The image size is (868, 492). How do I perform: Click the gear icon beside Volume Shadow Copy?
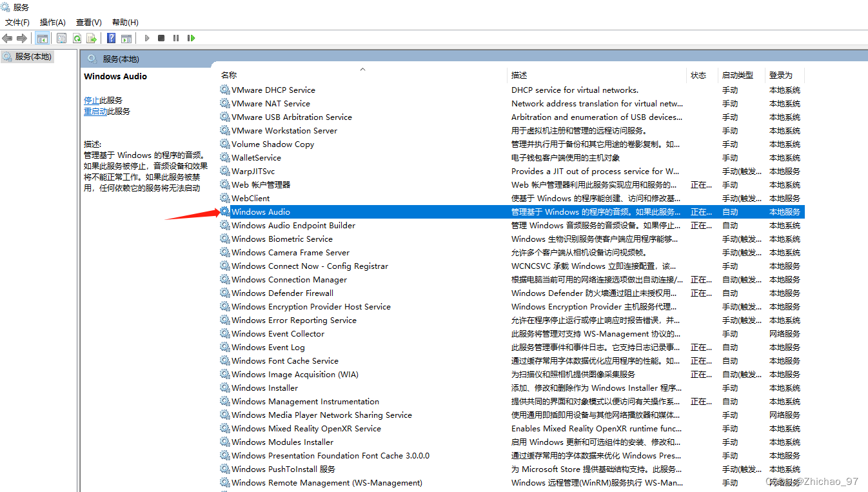pyautogui.click(x=224, y=144)
